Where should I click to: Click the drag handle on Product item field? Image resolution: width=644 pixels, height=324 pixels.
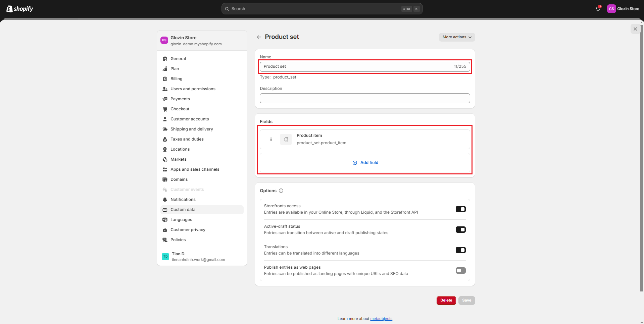[x=271, y=140]
